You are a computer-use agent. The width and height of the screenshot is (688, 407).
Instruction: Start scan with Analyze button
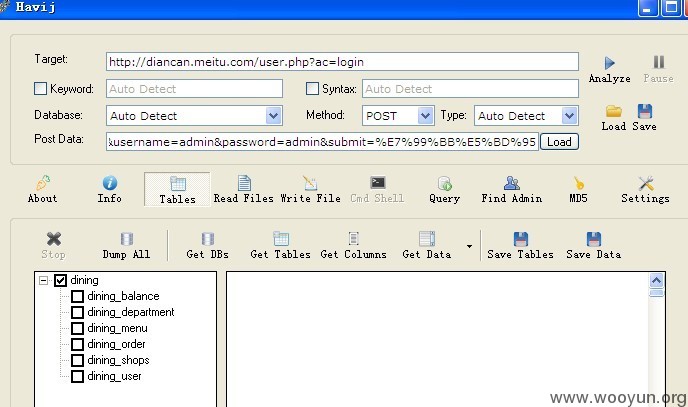[609, 69]
